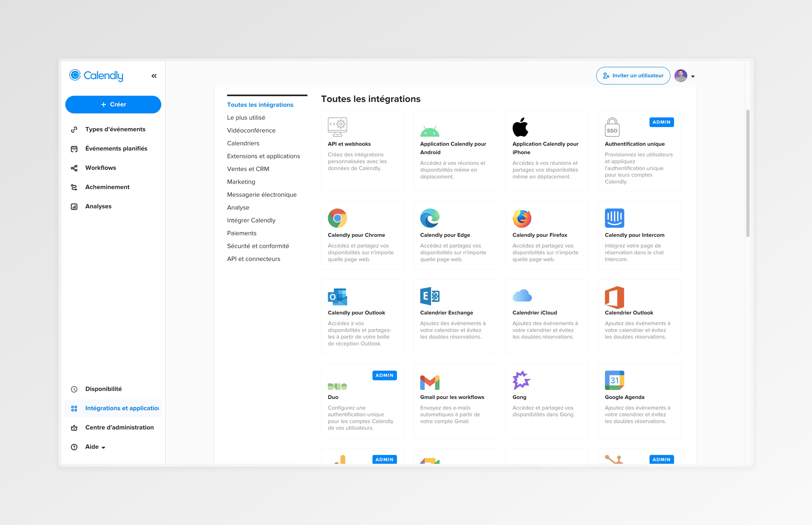Click the user avatar photo

coord(681,76)
